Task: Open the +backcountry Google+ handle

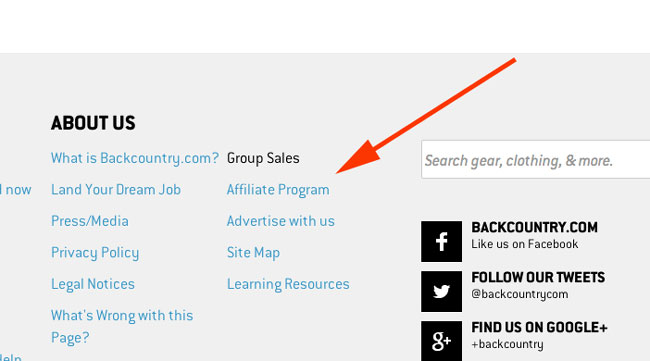Action: 507,344
